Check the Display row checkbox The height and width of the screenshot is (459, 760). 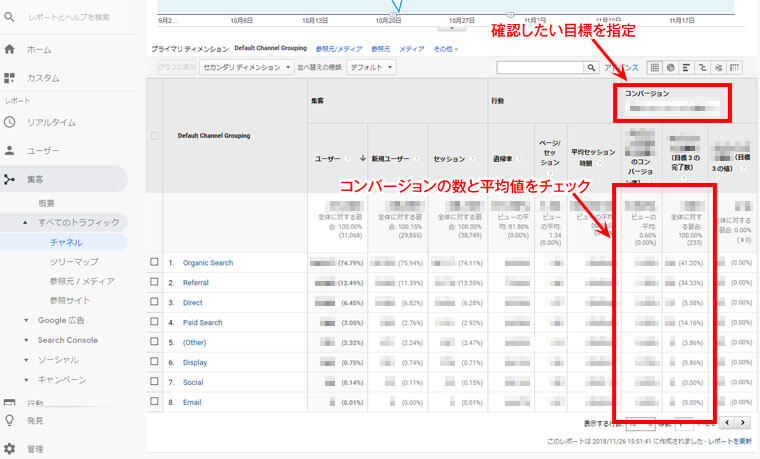click(154, 362)
